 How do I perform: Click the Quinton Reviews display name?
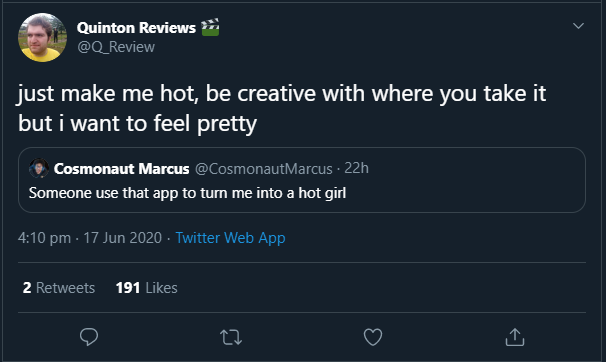coord(136,28)
